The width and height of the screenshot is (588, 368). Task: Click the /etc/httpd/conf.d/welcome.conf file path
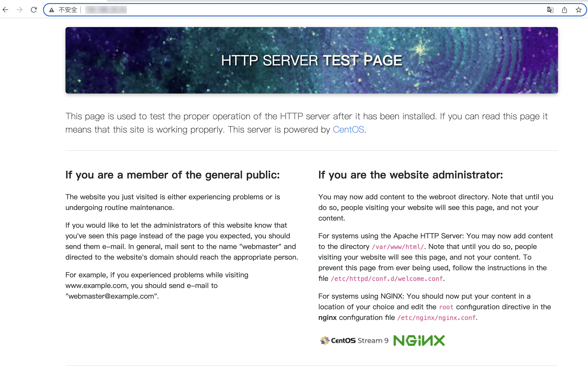pyautogui.click(x=387, y=278)
